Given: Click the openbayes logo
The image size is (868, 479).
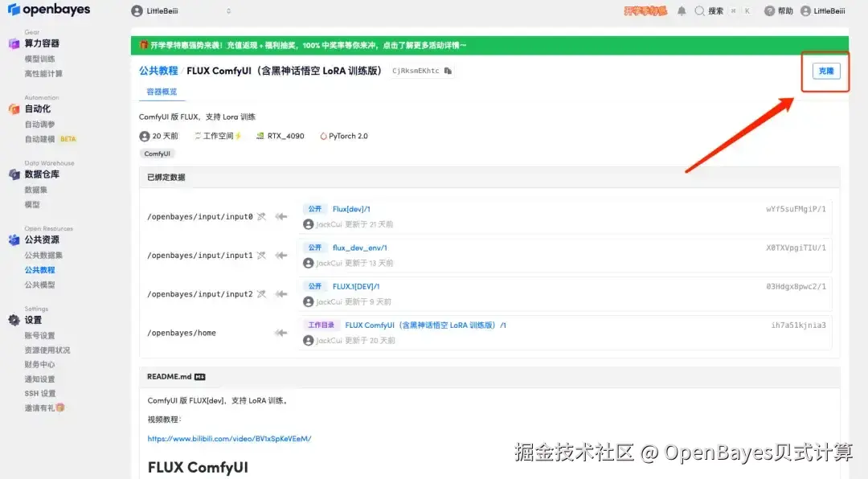Looking at the screenshot, I should click(x=49, y=10).
